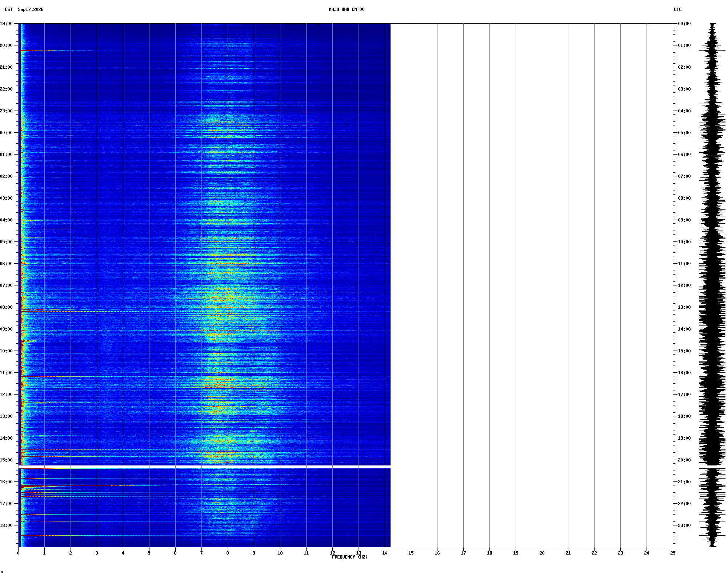This screenshot has height=576, width=728.
Task: Click the 0 Hz frequency axis tick
Action: pos(18,553)
